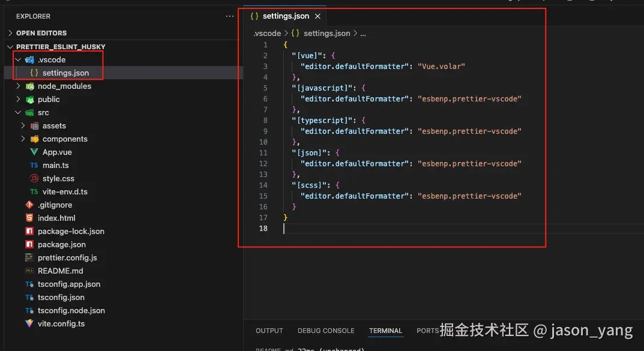This screenshot has width=644, height=351.
Task: Collapse the PRETTIER_ESLINT_HUSKY project section
Action: [x=10, y=47]
